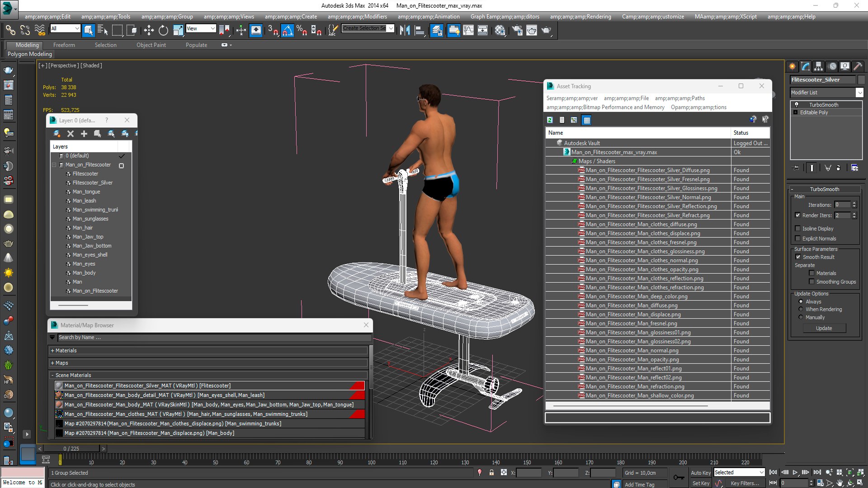Enable Isoline Display checkbox

tap(797, 229)
